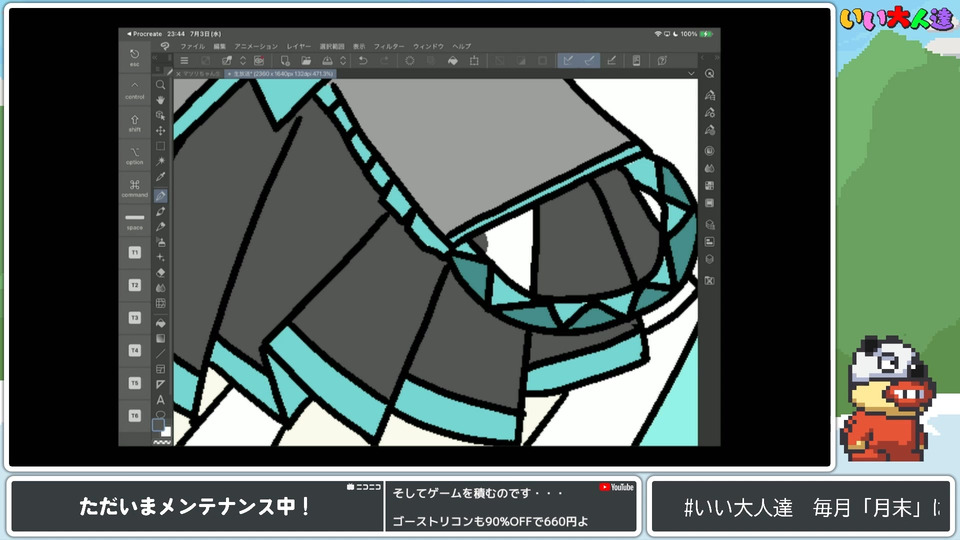Select the Figure line tool
The width and height of the screenshot is (960, 540).
pyautogui.click(x=160, y=353)
